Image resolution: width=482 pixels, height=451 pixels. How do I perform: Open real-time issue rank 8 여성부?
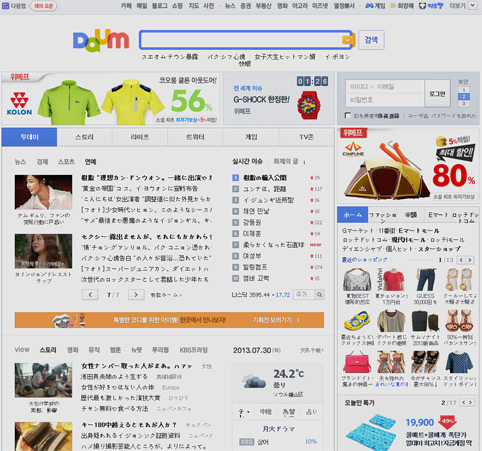pyautogui.click(x=252, y=256)
